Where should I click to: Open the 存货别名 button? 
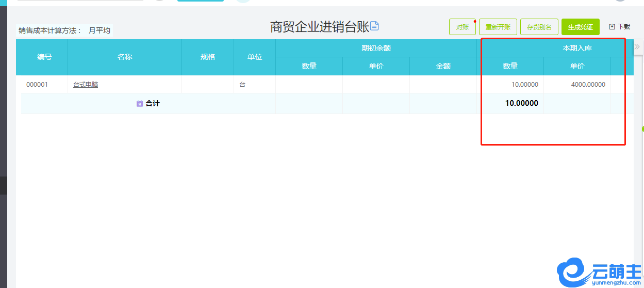click(x=539, y=27)
